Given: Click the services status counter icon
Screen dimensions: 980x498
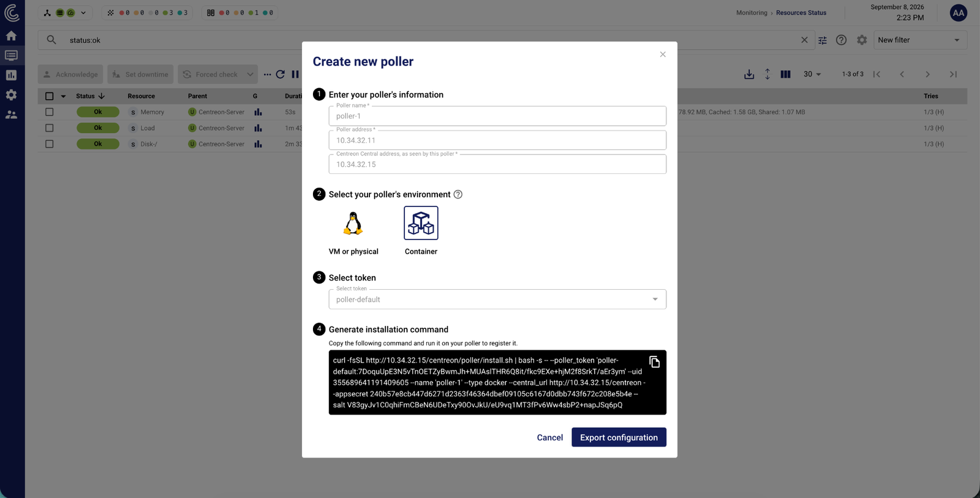Looking at the screenshot, I should [x=110, y=12].
